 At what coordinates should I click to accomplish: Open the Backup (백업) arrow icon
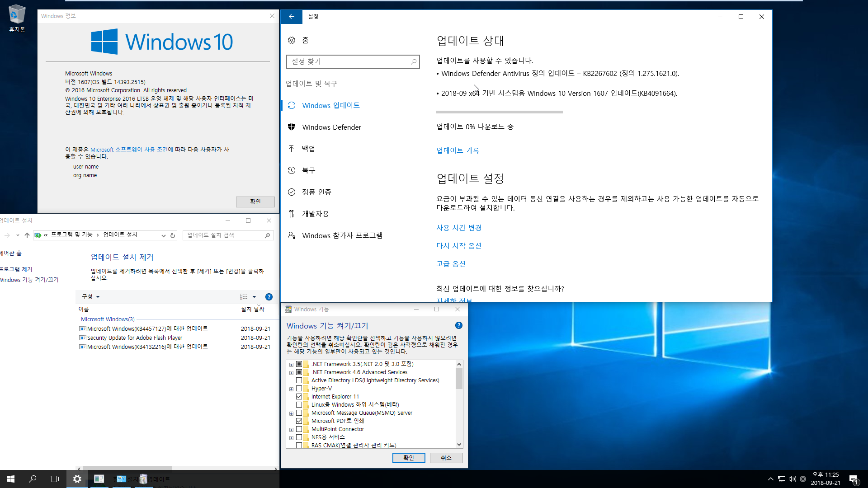[292, 149]
